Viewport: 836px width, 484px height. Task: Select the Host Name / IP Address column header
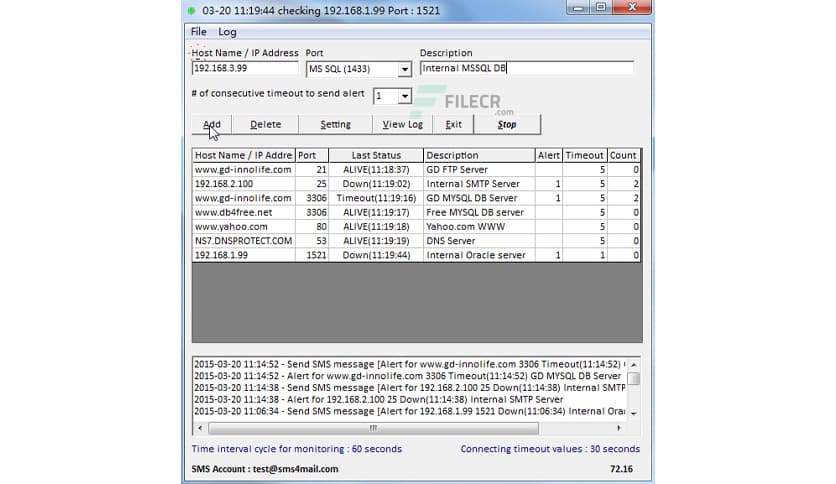click(244, 155)
